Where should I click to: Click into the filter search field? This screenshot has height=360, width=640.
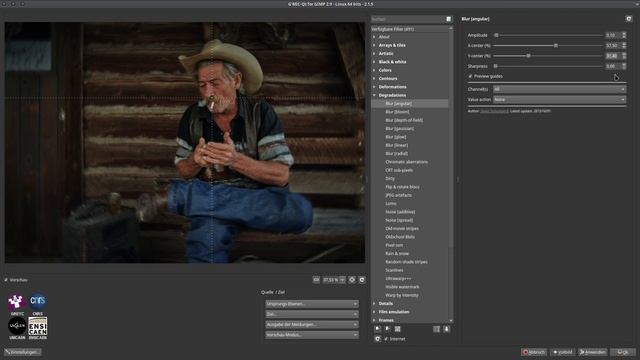pyautogui.click(x=408, y=19)
